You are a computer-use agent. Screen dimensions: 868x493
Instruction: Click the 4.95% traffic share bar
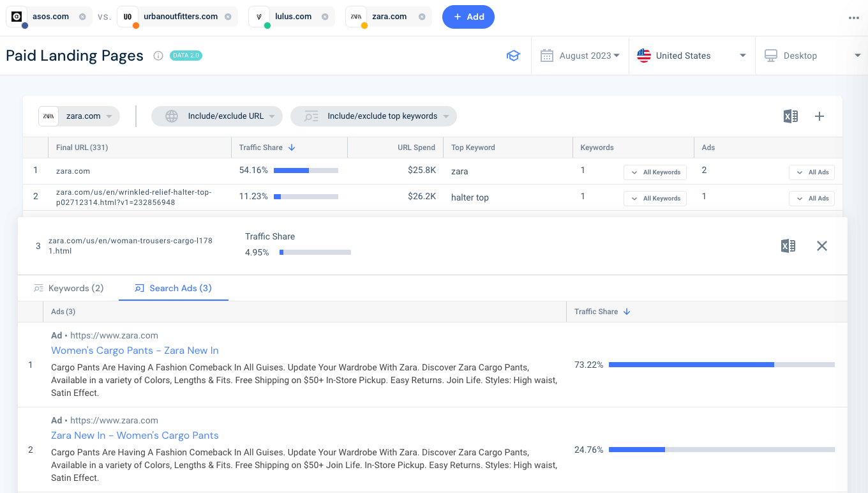point(315,252)
